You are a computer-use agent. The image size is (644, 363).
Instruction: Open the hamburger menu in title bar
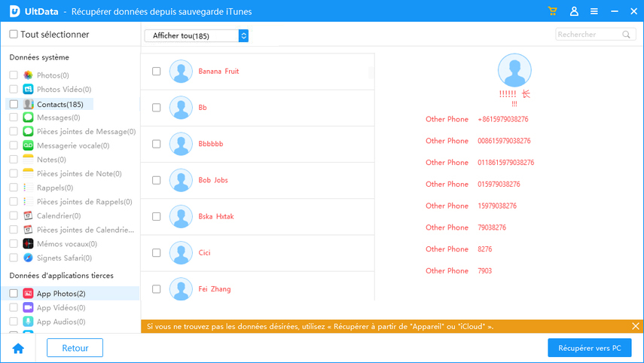pos(594,11)
